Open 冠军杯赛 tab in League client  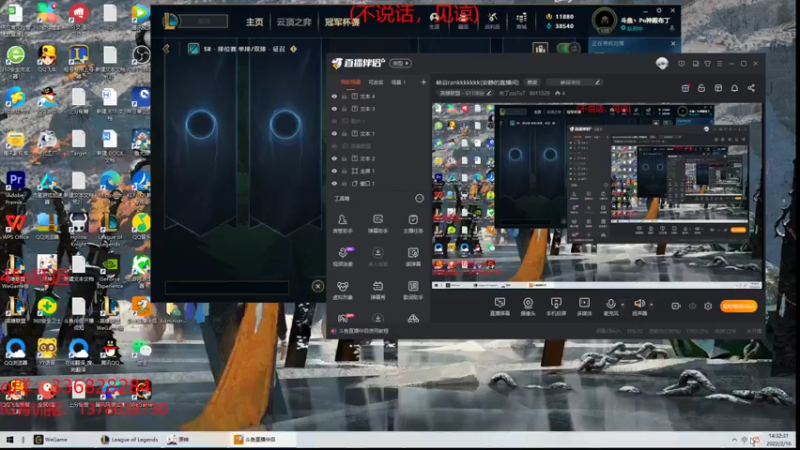(x=342, y=22)
